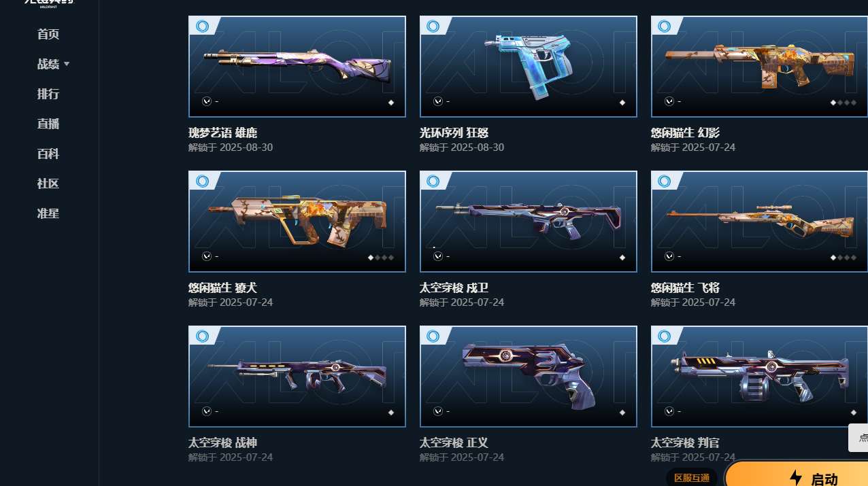Click the diamond marker on 太空穿梭 戍卫 card

(622, 258)
